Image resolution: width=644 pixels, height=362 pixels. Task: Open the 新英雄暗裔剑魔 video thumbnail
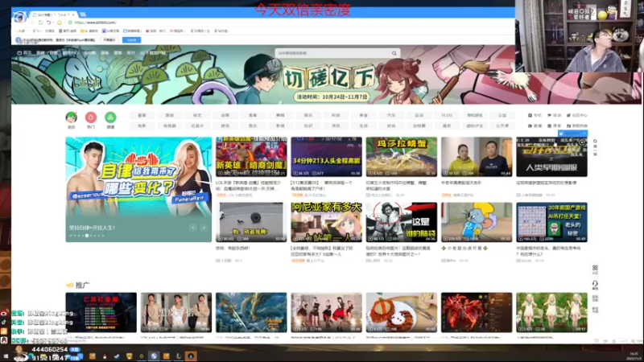(x=251, y=157)
